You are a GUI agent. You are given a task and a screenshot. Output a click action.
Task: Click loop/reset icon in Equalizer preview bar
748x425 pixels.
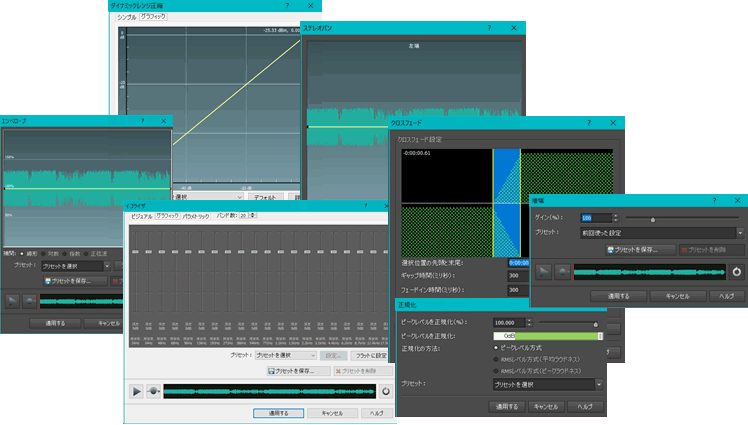coord(385,392)
